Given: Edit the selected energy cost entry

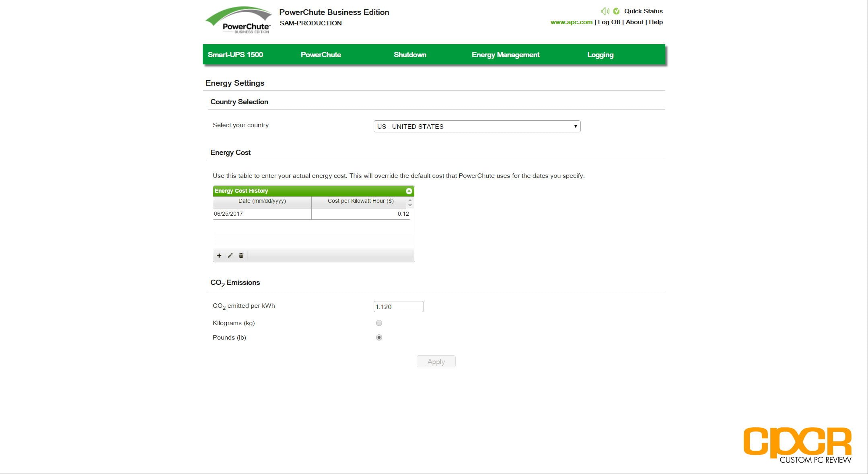Looking at the screenshot, I should pyautogui.click(x=230, y=256).
